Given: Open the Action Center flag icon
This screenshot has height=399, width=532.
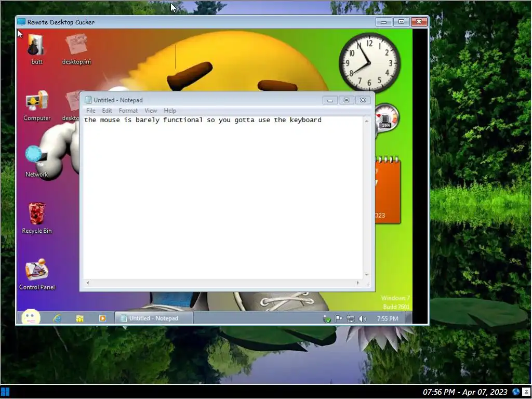Looking at the screenshot, I should point(339,318).
